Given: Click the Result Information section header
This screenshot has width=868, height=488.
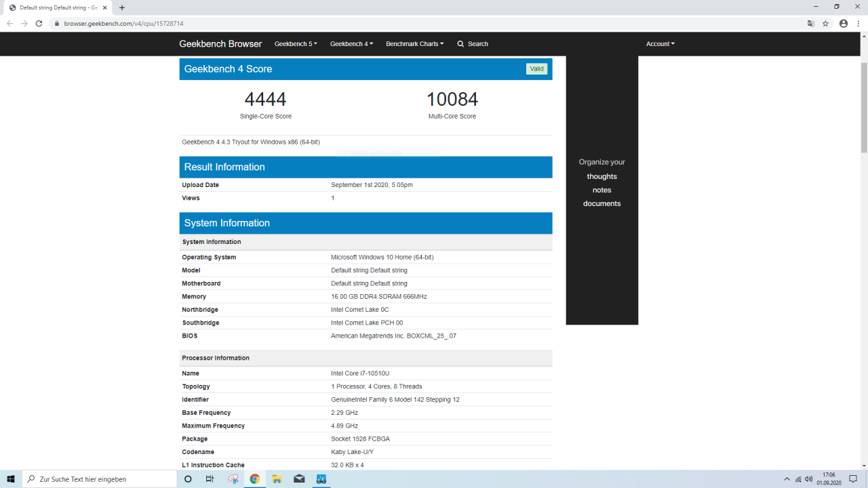Looking at the screenshot, I should click(366, 167).
